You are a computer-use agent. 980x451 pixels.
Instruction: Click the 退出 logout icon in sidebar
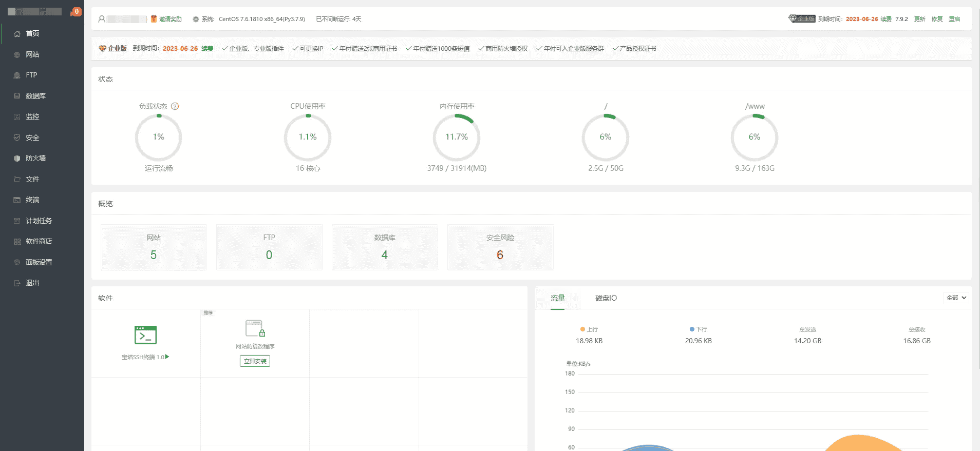pyautogui.click(x=17, y=283)
